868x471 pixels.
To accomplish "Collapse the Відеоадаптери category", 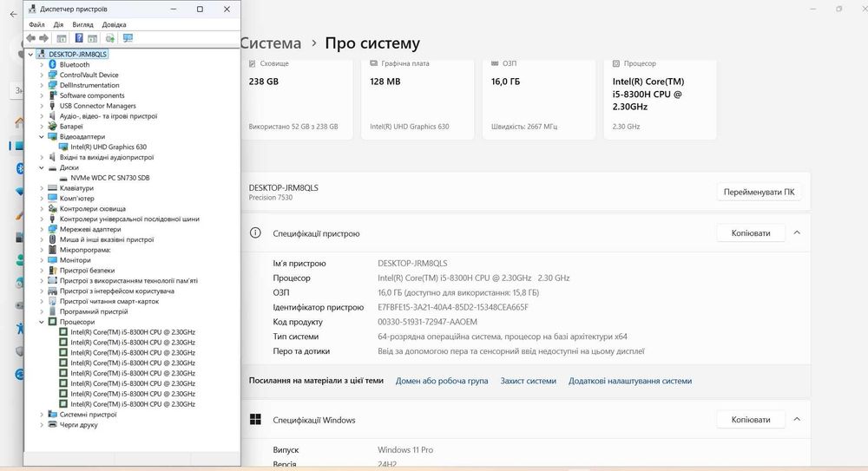I will (42, 137).
